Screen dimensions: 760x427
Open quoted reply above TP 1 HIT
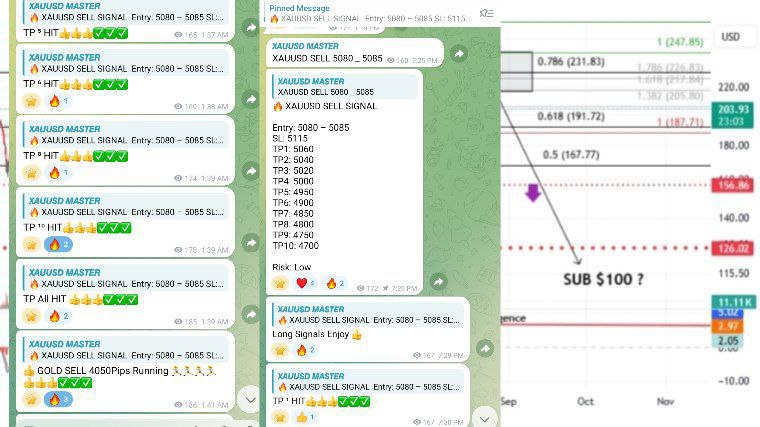click(367, 381)
